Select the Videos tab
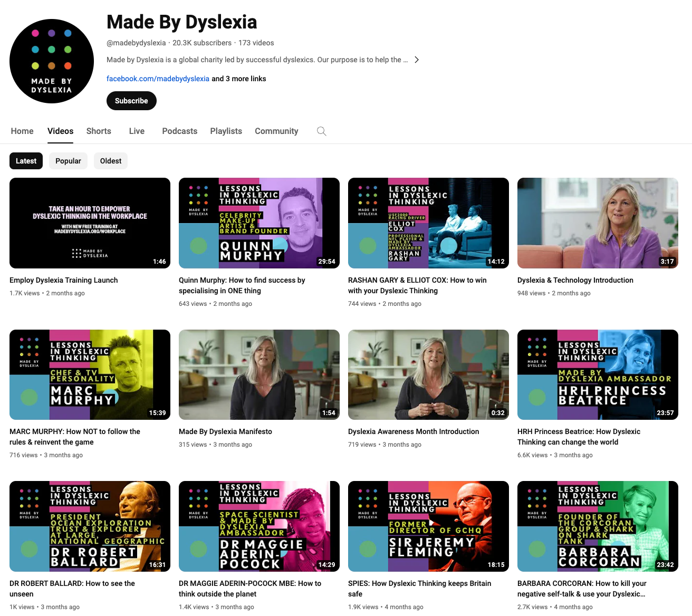This screenshot has height=616, width=692. tap(61, 131)
